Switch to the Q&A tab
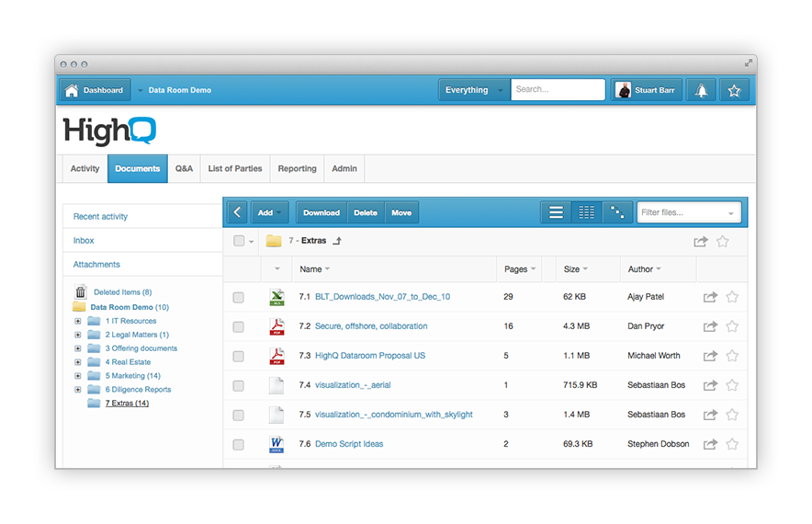Screen dimensions: 812x524 click(x=184, y=168)
